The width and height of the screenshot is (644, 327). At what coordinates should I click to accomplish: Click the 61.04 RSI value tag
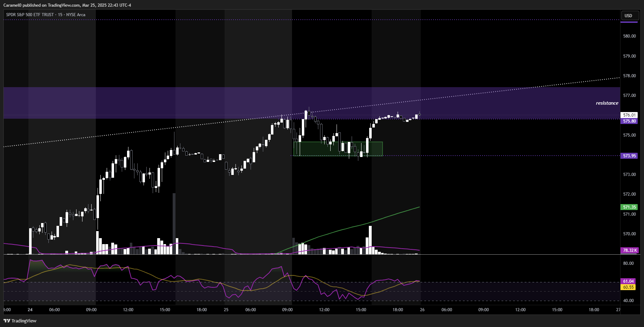pos(628,281)
